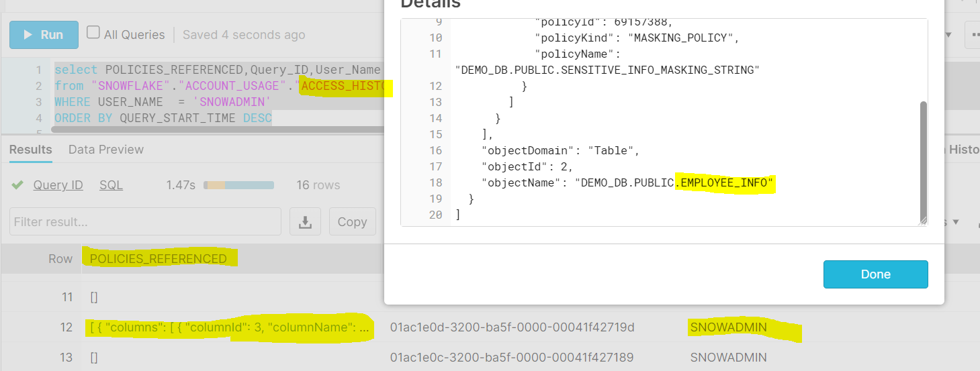
Task: Select the Results tab
Action: click(30, 150)
